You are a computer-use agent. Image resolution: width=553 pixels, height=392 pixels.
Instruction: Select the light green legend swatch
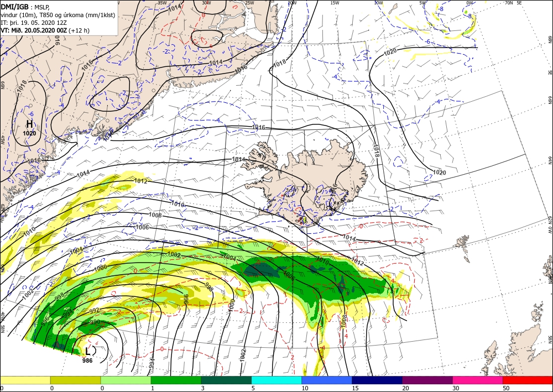(x=126, y=380)
